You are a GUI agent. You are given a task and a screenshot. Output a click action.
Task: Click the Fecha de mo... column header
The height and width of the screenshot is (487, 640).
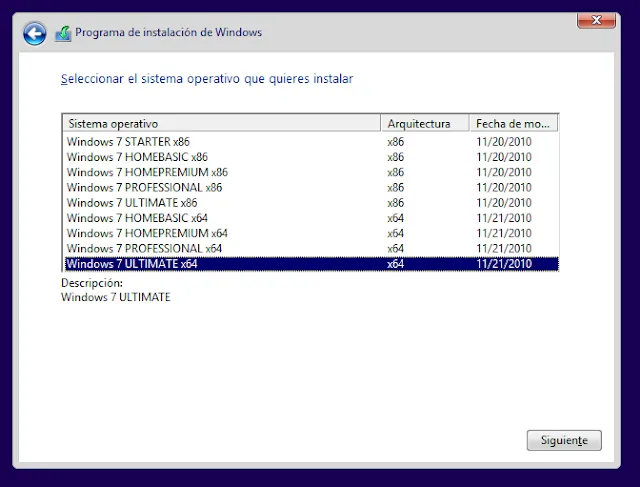[x=514, y=123]
